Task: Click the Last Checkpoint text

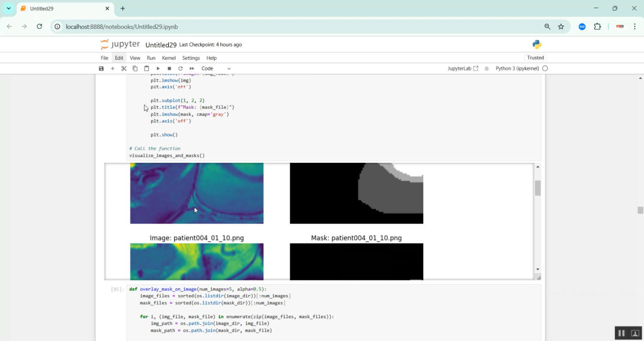Action: [x=210, y=45]
